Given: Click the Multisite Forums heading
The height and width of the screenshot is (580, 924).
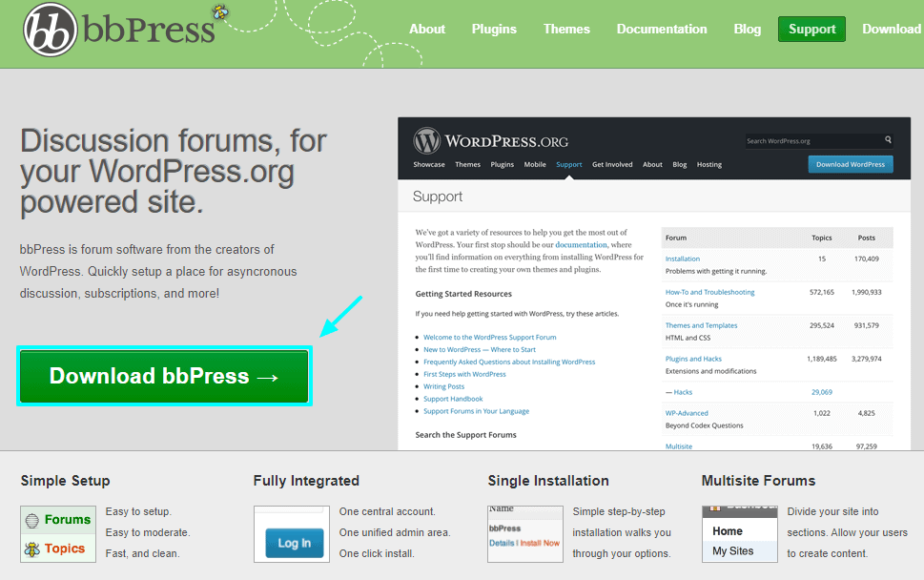Looking at the screenshot, I should click(758, 481).
